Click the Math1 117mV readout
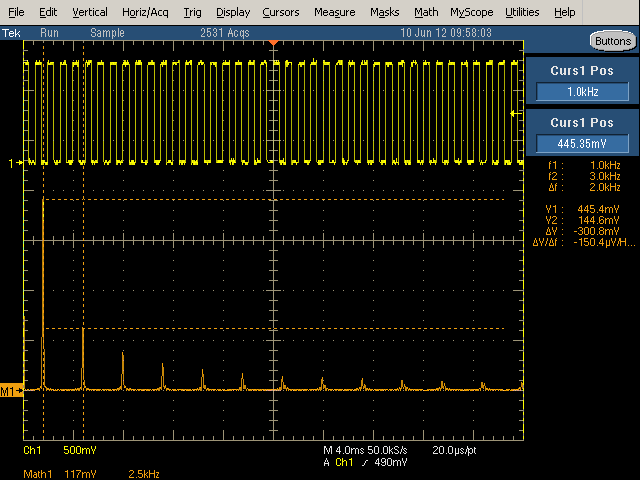The width and height of the screenshot is (640, 480). click(60, 474)
